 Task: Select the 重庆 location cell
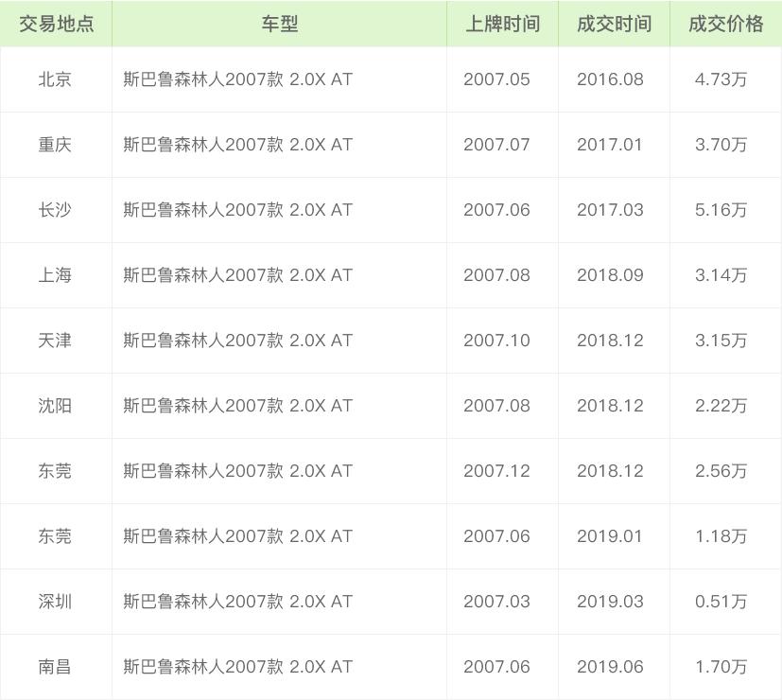point(55,145)
